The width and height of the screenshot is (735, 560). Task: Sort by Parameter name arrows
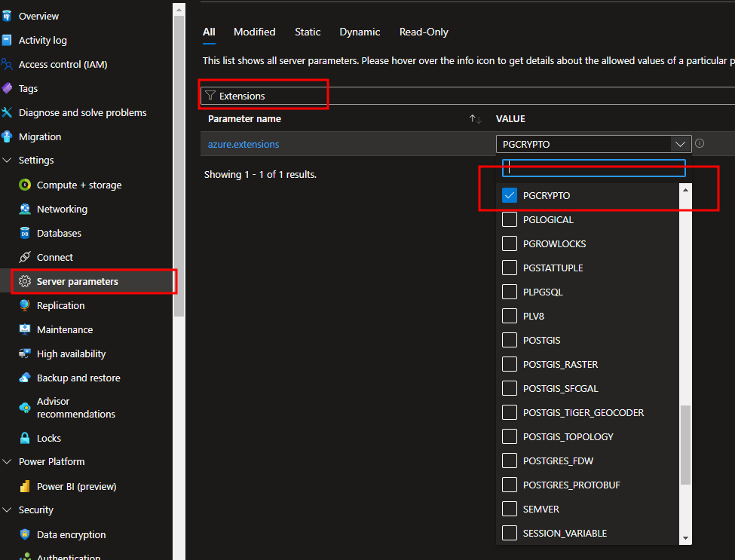[x=476, y=119]
